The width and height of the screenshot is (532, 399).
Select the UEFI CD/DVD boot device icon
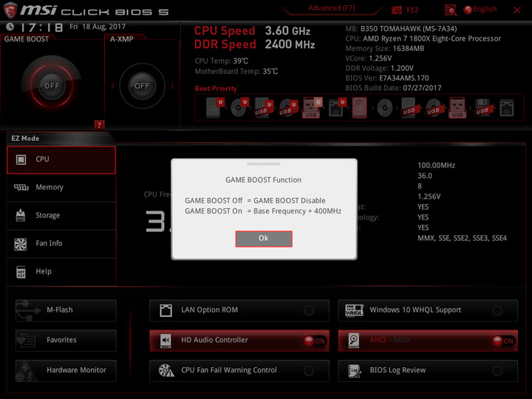[x=239, y=108]
